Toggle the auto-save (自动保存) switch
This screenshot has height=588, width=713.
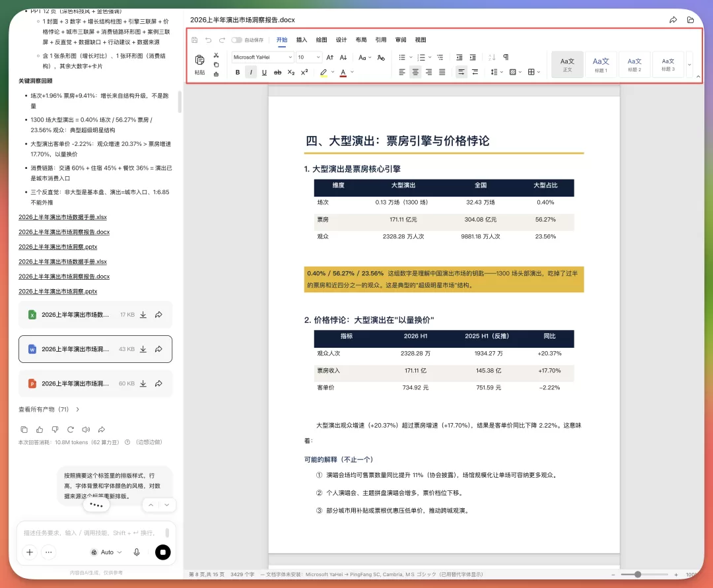[236, 40]
